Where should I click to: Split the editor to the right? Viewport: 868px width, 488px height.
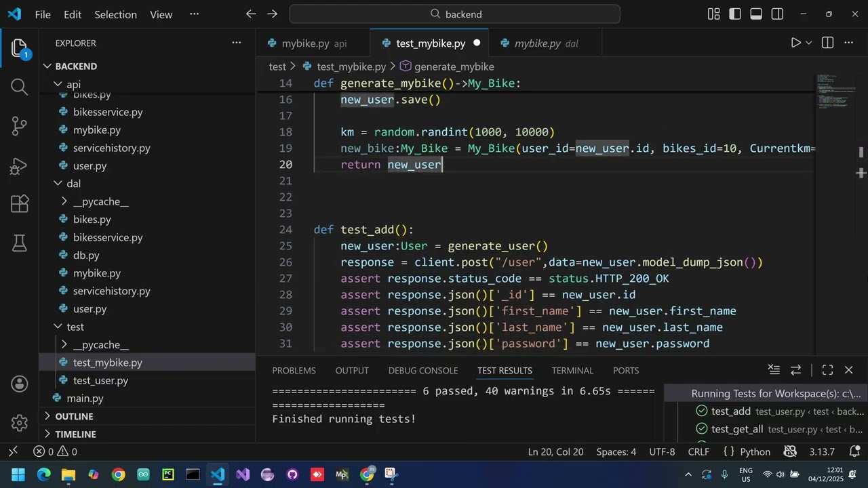[x=827, y=43]
